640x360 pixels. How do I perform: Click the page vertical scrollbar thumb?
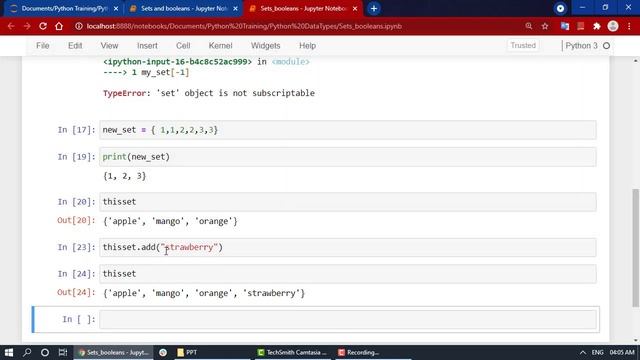click(636, 247)
